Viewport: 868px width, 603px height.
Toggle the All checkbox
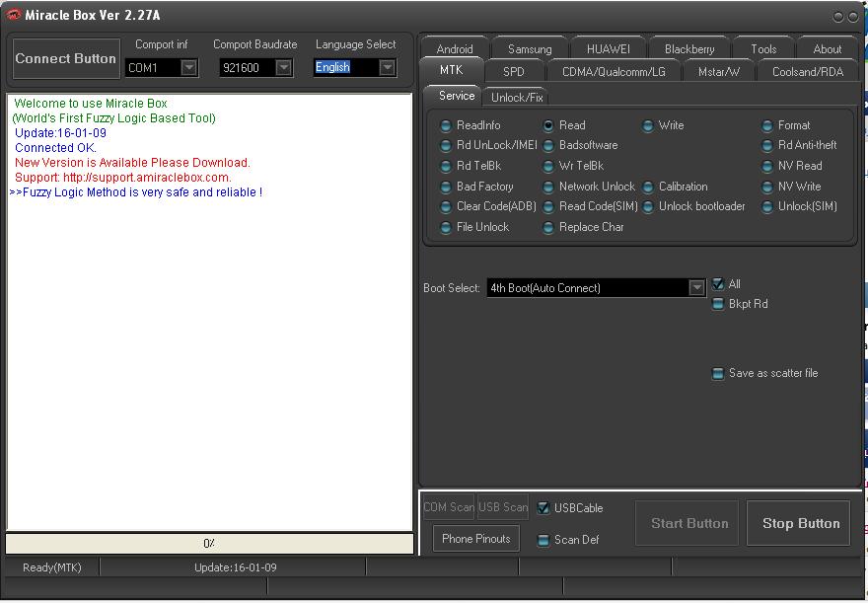tap(718, 284)
